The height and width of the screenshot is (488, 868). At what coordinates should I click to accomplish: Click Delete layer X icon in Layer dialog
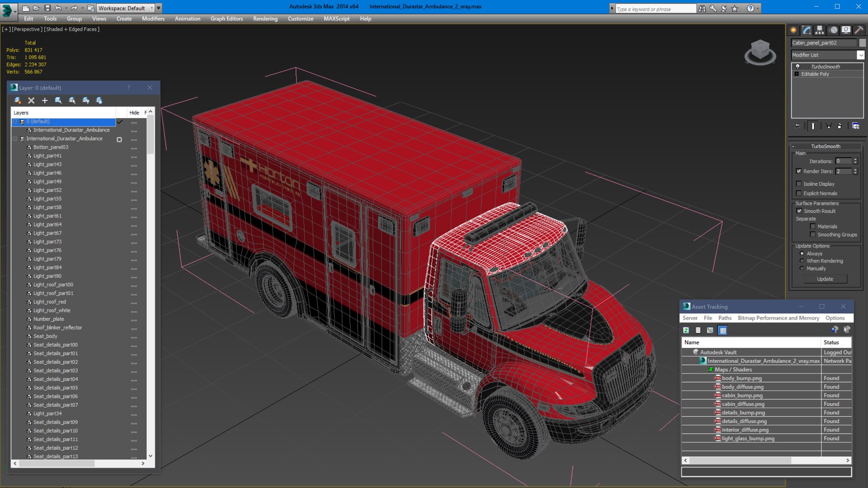[x=31, y=100]
